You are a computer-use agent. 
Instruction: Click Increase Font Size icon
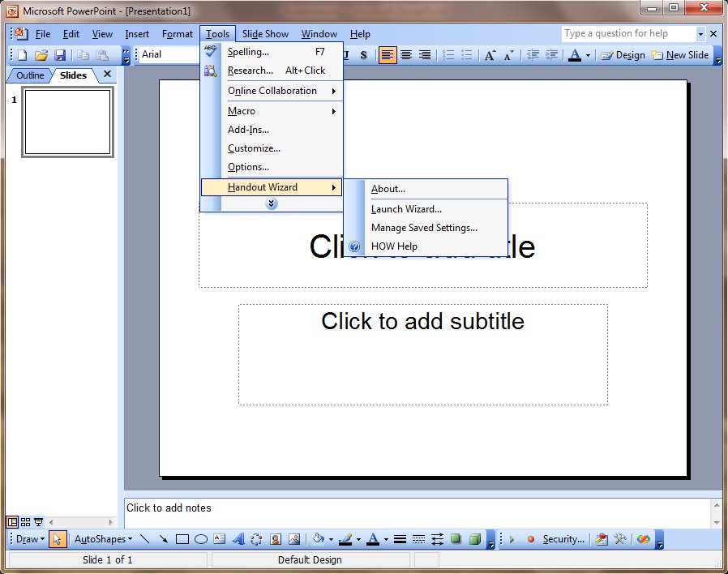(490, 55)
